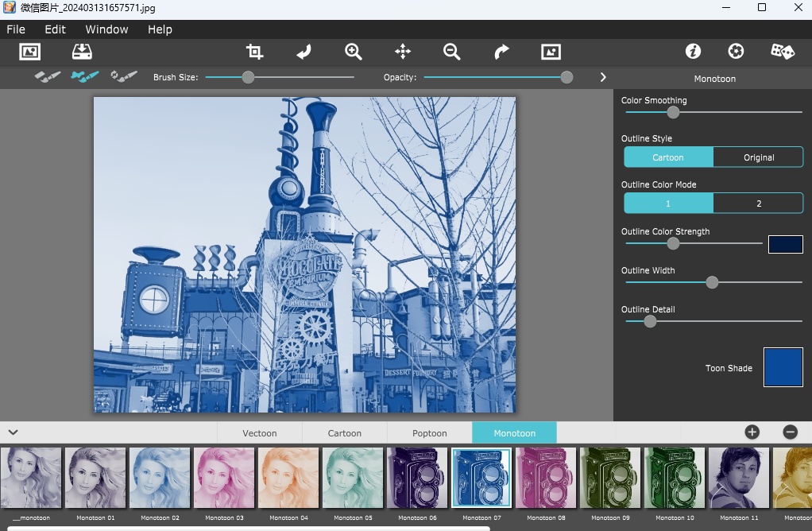Viewport: 812px width, 531px height.
Task: Open the Window menu
Action: coord(106,29)
